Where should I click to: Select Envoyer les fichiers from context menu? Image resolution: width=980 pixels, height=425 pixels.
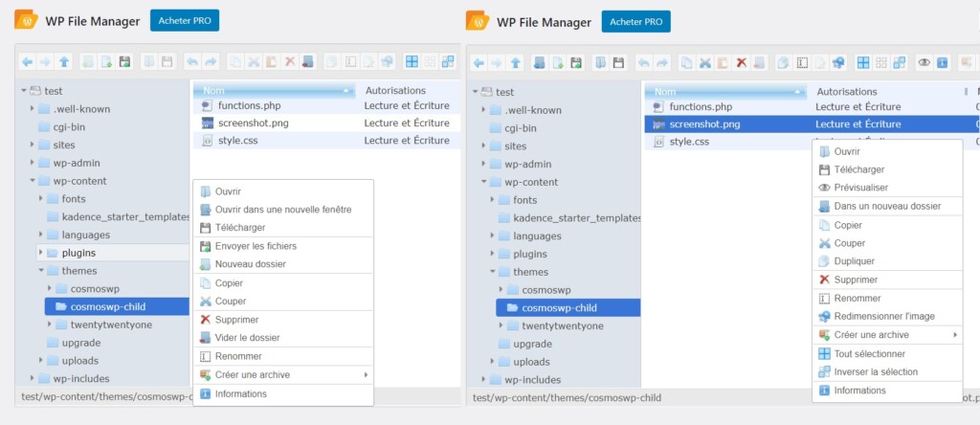pyautogui.click(x=283, y=246)
